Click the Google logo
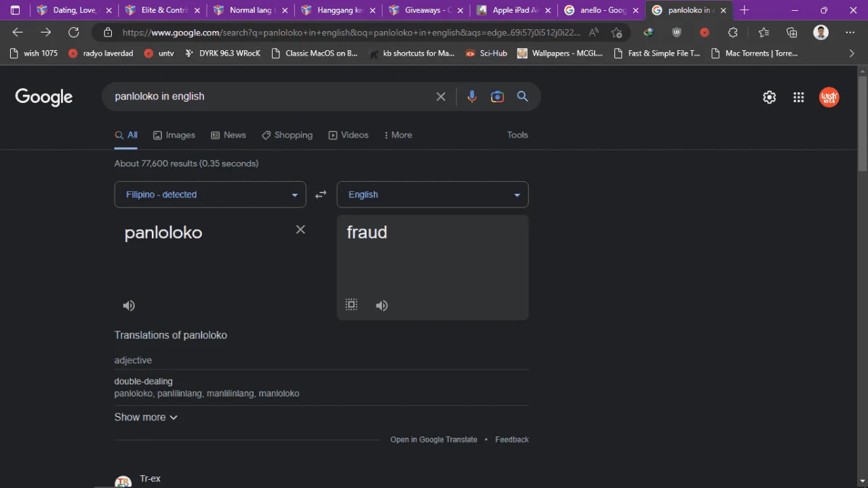The height and width of the screenshot is (488, 868). (44, 97)
